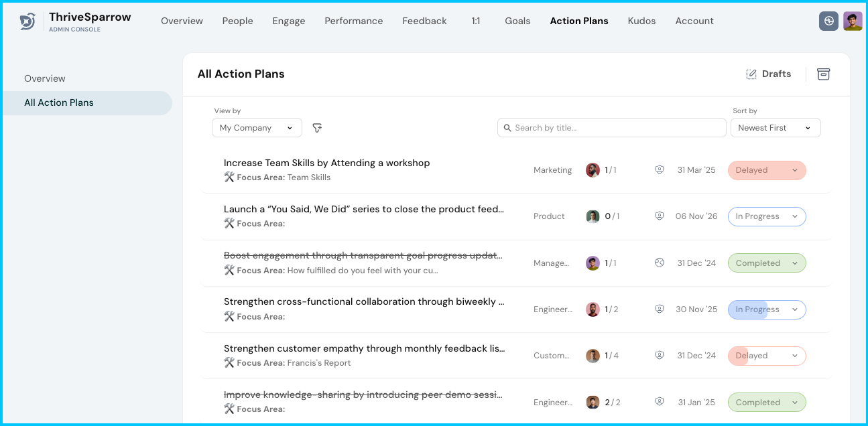Open the Completed status dropdown dated 31 Dec '24
The width and height of the screenshot is (868, 426).
[767, 263]
